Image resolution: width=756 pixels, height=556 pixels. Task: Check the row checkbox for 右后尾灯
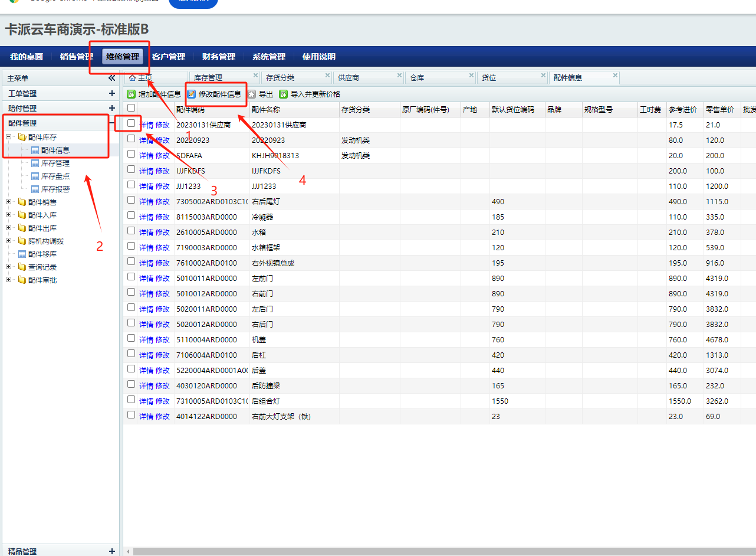pyautogui.click(x=131, y=200)
